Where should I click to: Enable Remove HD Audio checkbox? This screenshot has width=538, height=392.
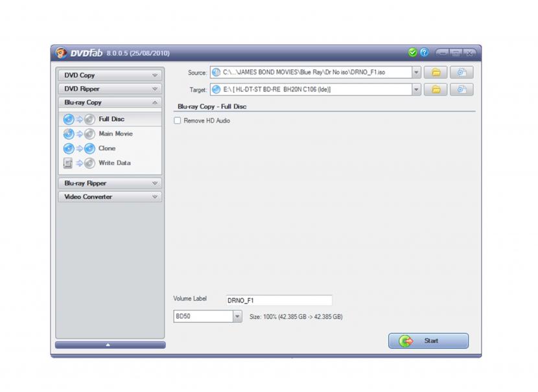[x=178, y=121]
